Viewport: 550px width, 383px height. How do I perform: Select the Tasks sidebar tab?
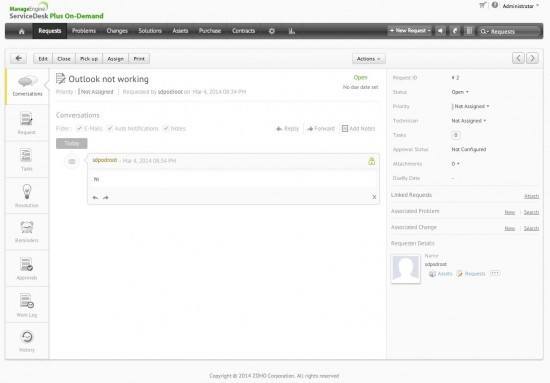pos(27,160)
